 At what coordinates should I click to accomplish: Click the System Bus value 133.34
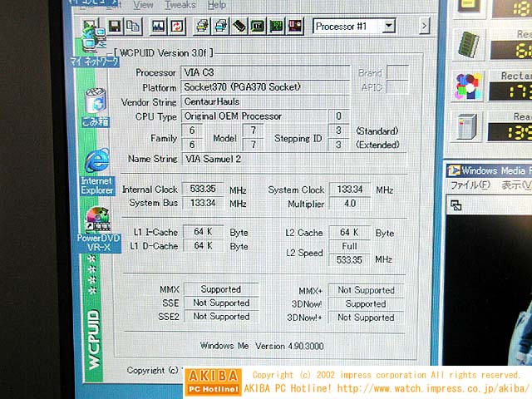[x=203, y=203]
